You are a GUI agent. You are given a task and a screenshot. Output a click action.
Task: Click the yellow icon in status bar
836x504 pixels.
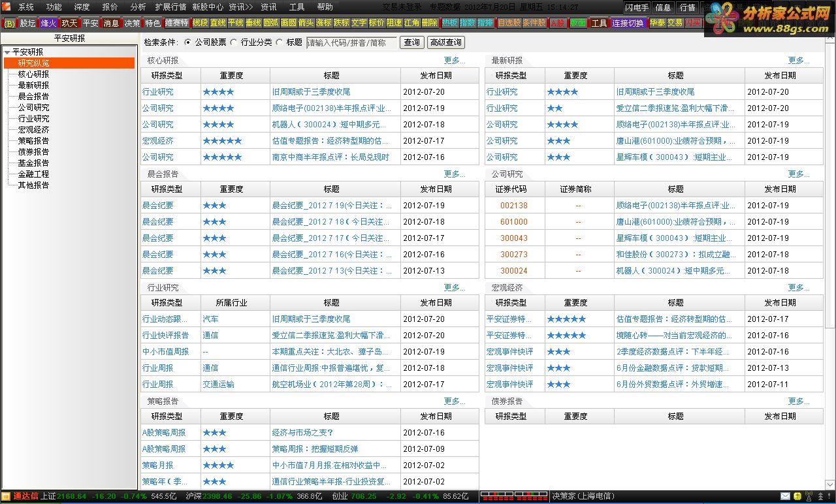pyautogui.click(x=797, y=496)
